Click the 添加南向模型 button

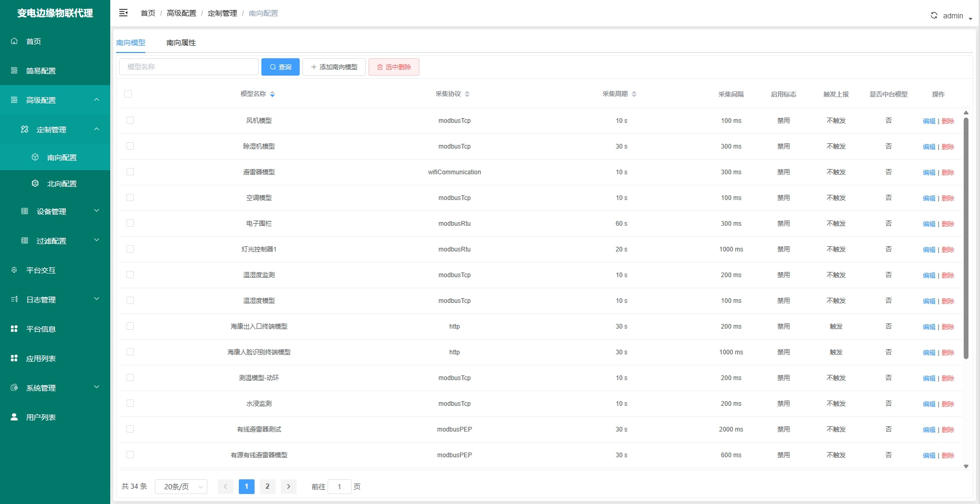click(334, 67)
